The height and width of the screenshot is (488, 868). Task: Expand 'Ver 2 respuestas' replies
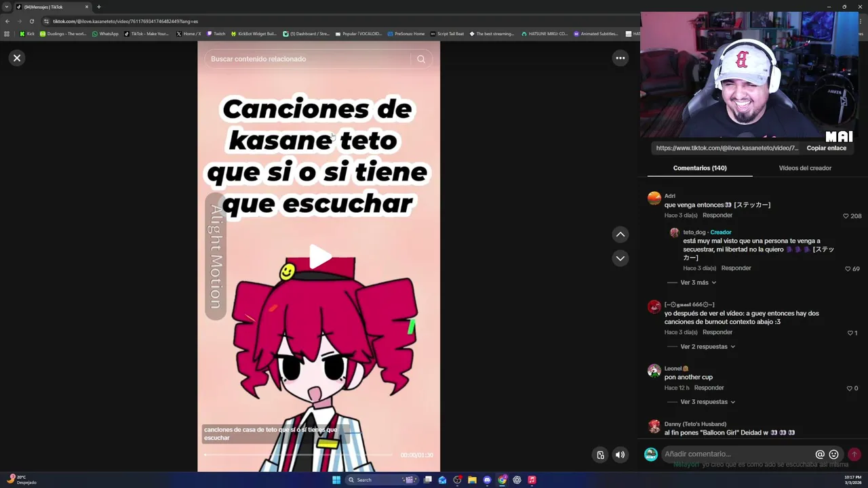pyautogui.click(x=707, y=347)
